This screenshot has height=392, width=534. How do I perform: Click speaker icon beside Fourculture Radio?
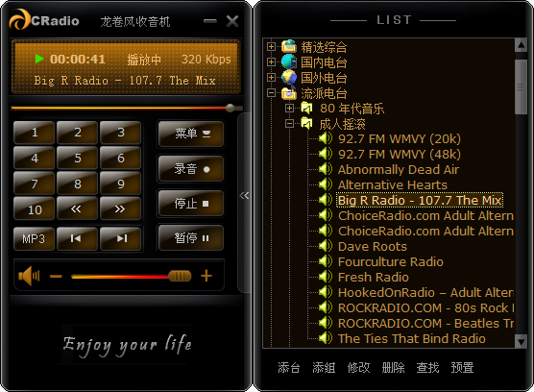326,261
